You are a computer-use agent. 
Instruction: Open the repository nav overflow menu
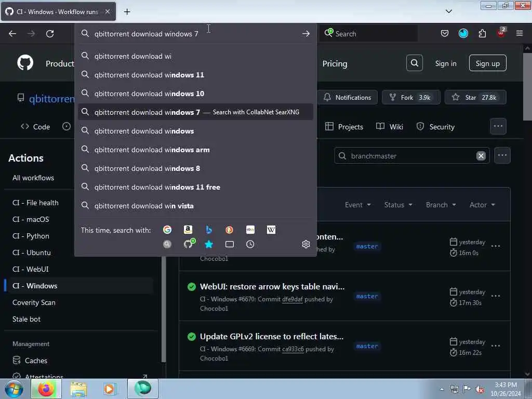coord(498,126)
